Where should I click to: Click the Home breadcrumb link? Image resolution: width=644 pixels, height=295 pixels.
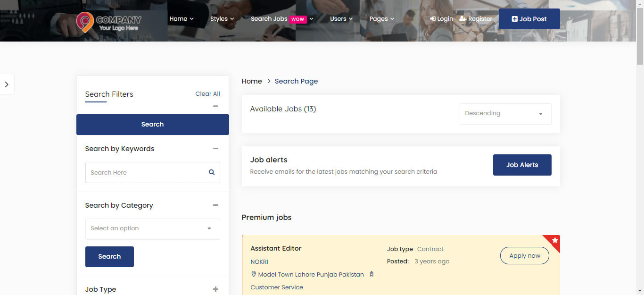[x=251, y=81]
